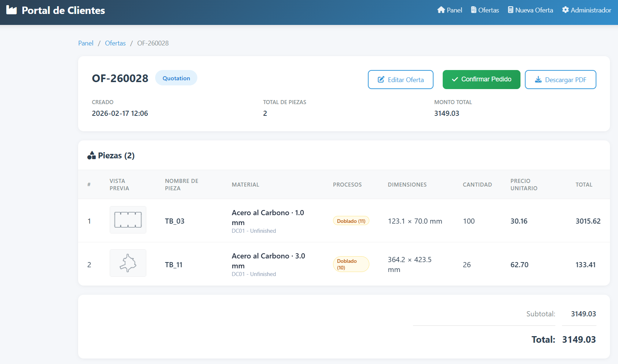Go to Nueva Oferta in navigation
Screen dimensions: 618x364
tap(530, 10)
